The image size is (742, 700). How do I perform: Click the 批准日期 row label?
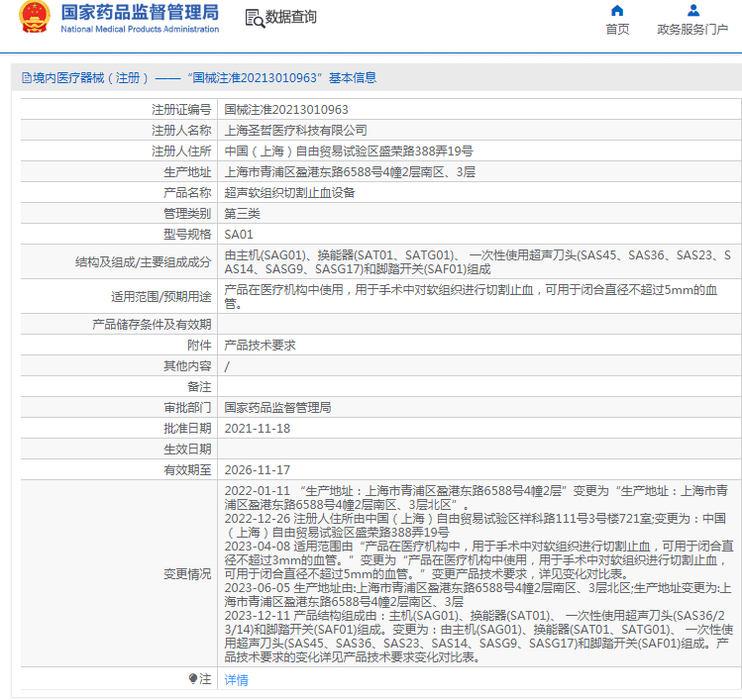click(187, 429)
